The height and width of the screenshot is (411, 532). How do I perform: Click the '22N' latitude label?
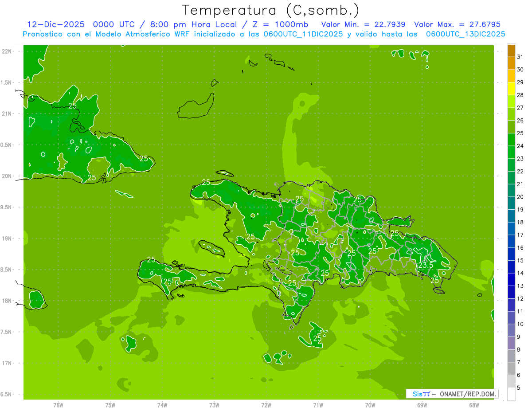pyautogui.click(x=6, y=51)
